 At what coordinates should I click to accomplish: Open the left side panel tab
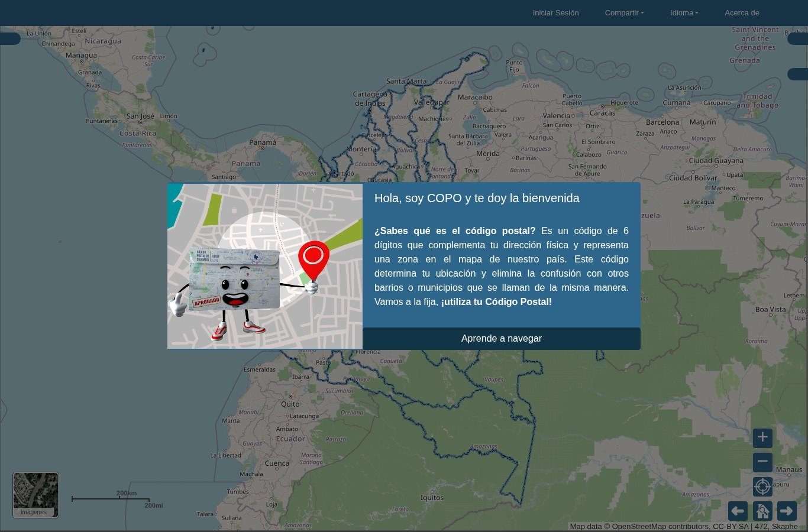click(x=10, y=39)
